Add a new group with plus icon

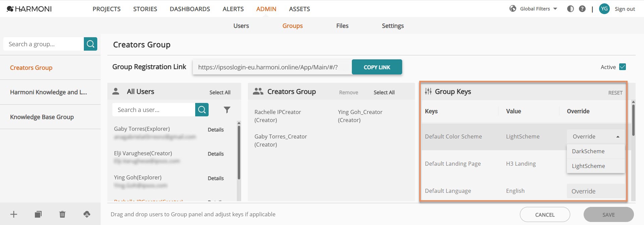click(x=14, y=214)
